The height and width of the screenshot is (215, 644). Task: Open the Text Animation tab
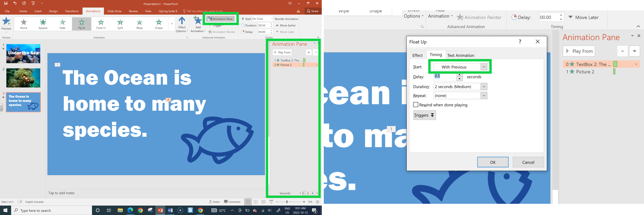pos(461,55)
